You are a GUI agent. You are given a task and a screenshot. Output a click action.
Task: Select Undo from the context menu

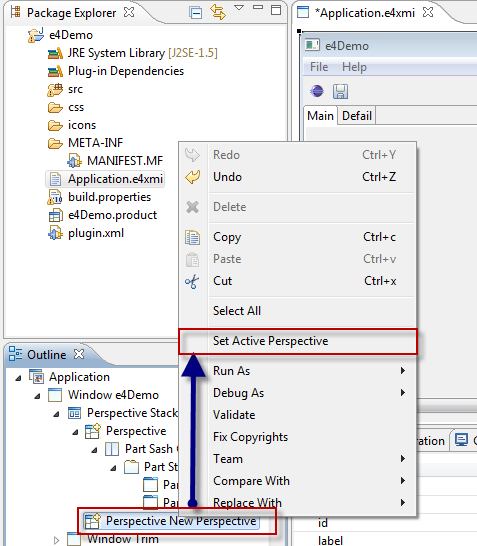[227, 177]
